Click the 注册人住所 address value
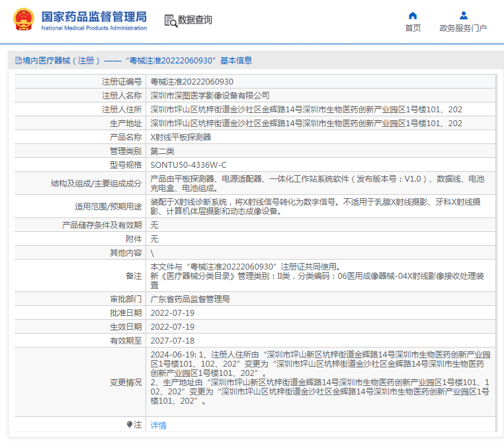 tap(306, 109)
